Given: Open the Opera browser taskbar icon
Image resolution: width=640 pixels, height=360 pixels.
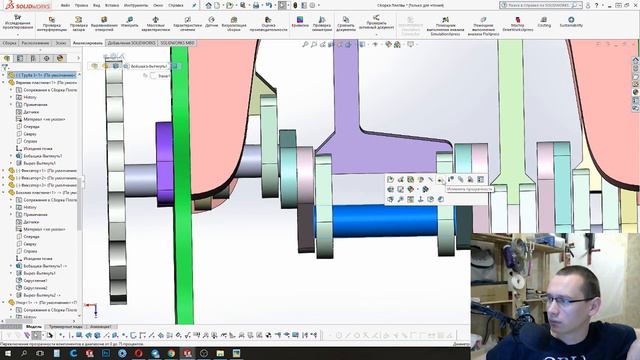Looking at the screenshot, I should coord(138,353).
